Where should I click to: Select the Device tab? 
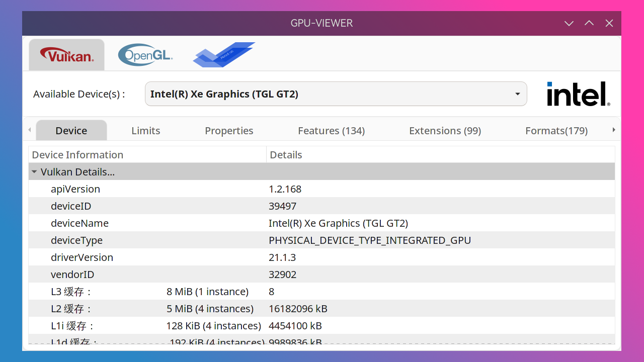[71, 130]
